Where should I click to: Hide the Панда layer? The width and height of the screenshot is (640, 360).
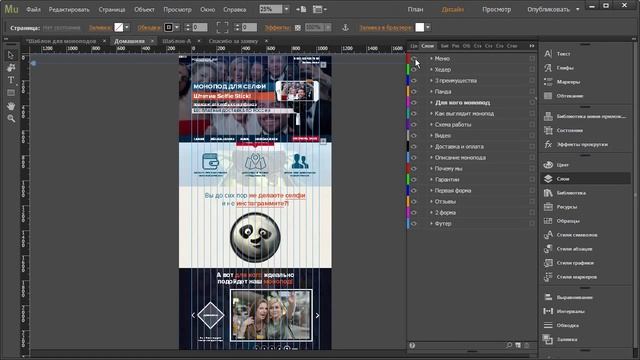pyautogui.click(x=413, y=91)
